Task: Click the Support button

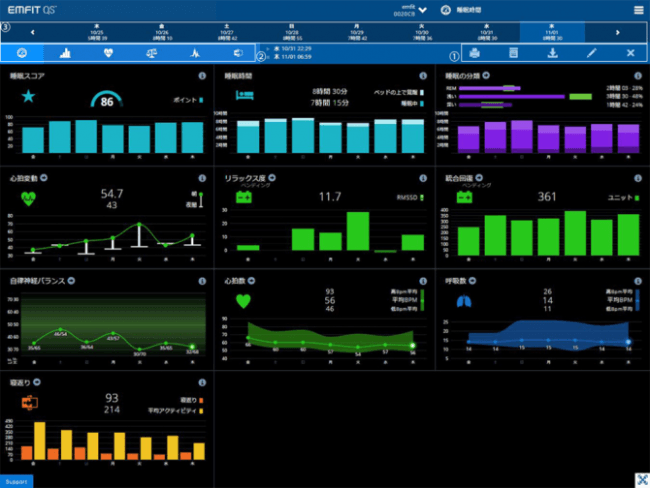Action: 16,481
